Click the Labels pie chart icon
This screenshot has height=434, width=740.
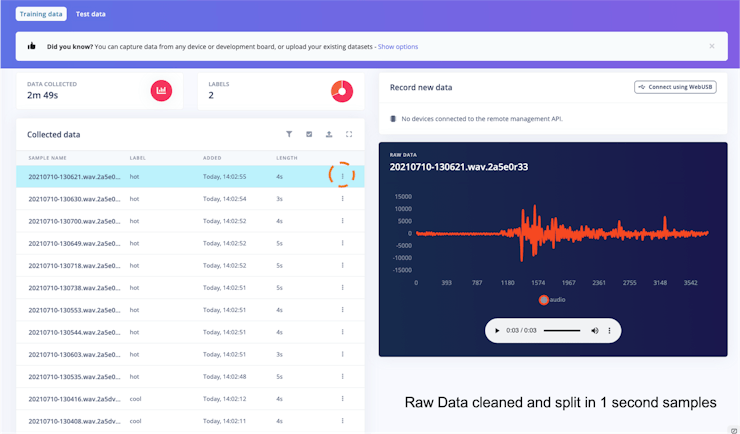pyautogui.click(x=342, y=91)
